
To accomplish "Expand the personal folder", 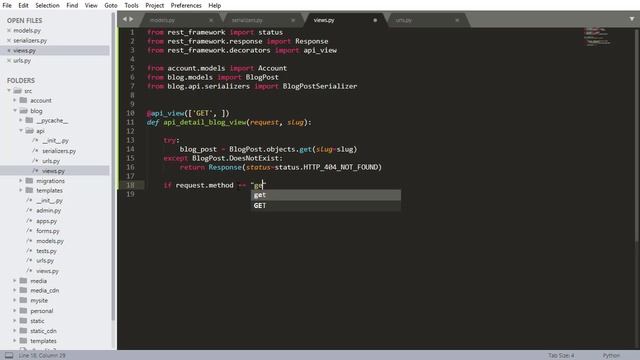I will [15, 311].
